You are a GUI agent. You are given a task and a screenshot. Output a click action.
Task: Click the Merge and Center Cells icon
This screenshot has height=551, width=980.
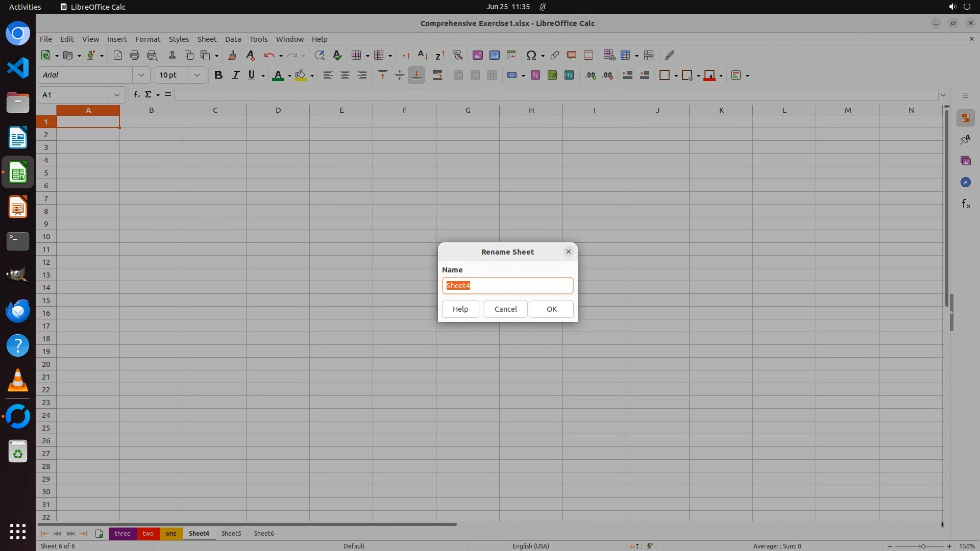(x=458, y=75)
